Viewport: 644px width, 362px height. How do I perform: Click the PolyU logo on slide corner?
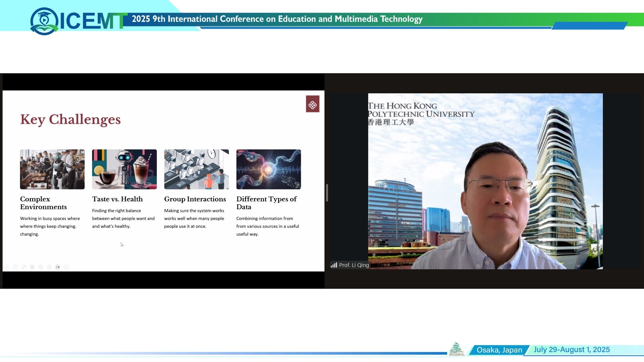click(313, 104)
